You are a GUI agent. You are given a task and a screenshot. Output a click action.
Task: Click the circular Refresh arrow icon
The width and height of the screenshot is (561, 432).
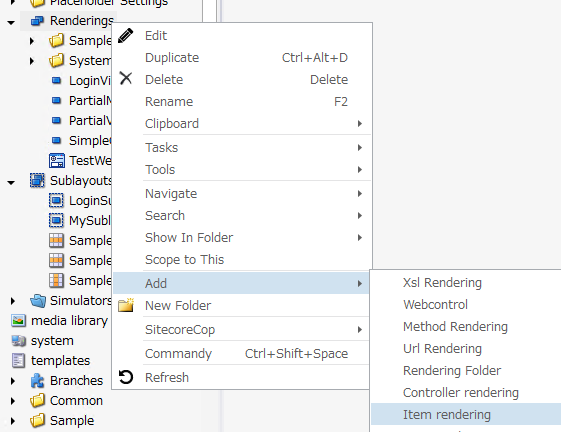[x=126, y=377]
